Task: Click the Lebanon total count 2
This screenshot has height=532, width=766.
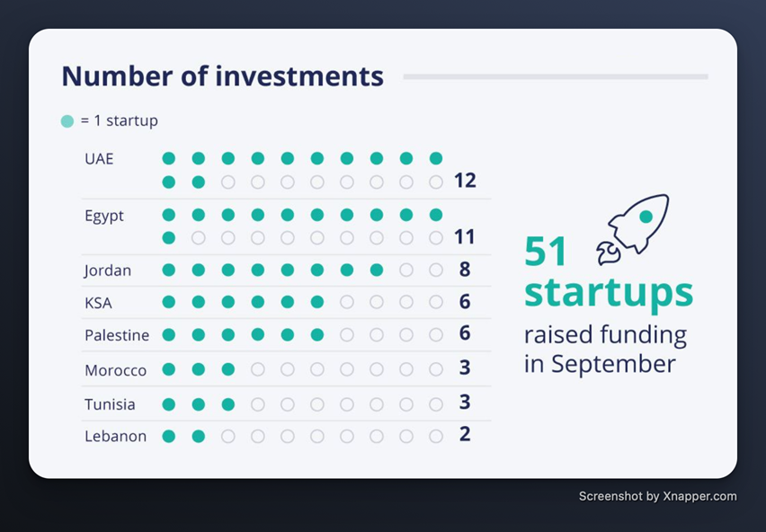Action: pos(465,435)
